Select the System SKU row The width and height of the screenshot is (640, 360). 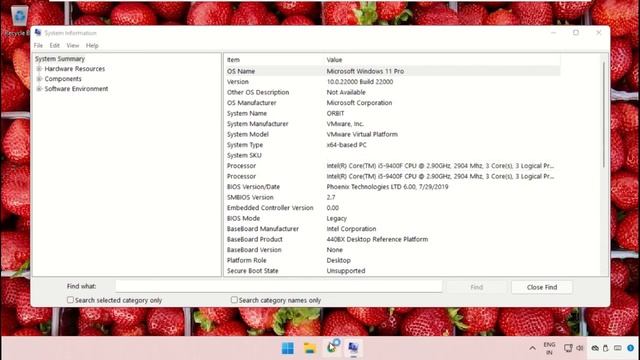392,156
